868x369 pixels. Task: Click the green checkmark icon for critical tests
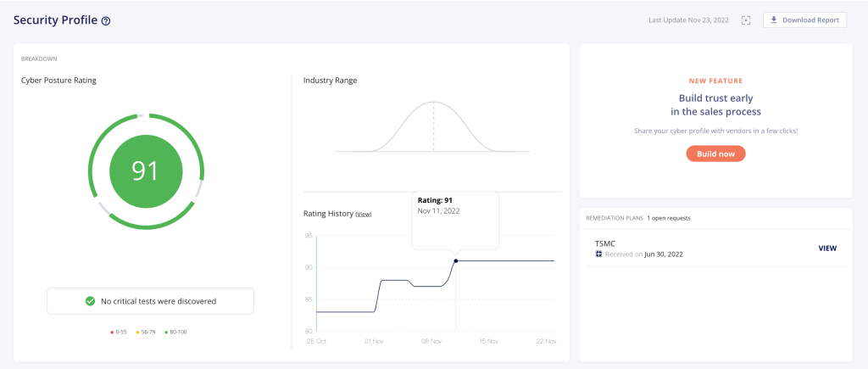[x=90, y=300]
